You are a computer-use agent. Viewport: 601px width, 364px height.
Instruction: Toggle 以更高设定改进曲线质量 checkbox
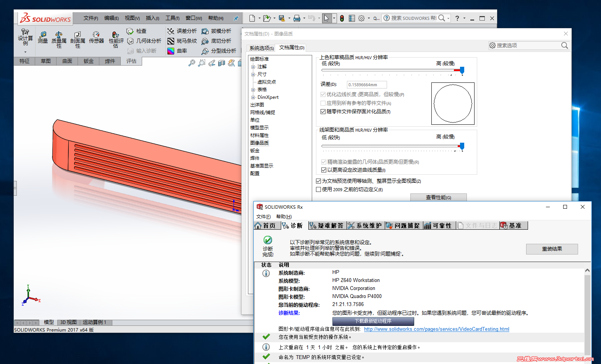(324, 170)
